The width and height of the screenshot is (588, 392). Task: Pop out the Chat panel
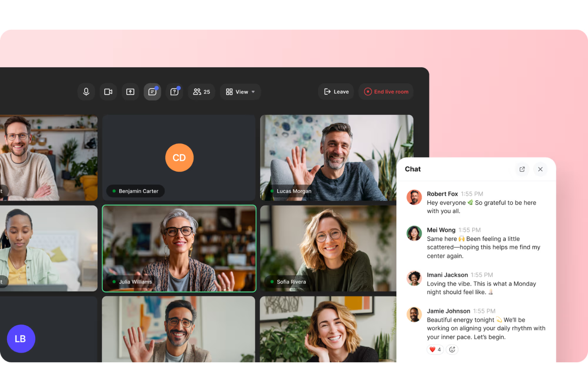[x=522, y=169]
